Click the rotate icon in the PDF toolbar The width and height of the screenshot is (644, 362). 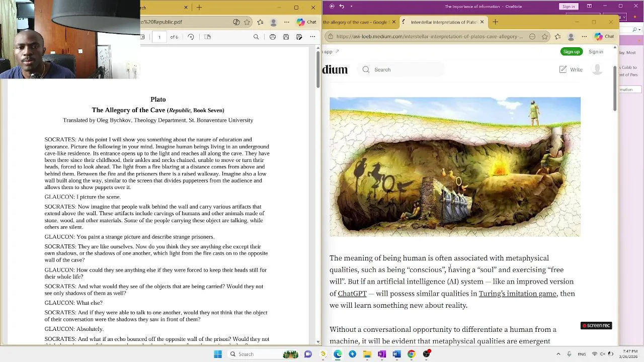[x=191, y=37]
